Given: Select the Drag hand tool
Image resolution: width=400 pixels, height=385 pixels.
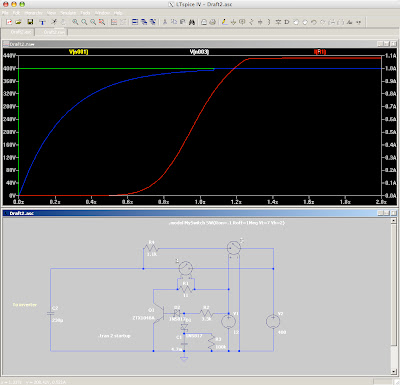Looking at the screenshot, I should [x=305, y=22].
